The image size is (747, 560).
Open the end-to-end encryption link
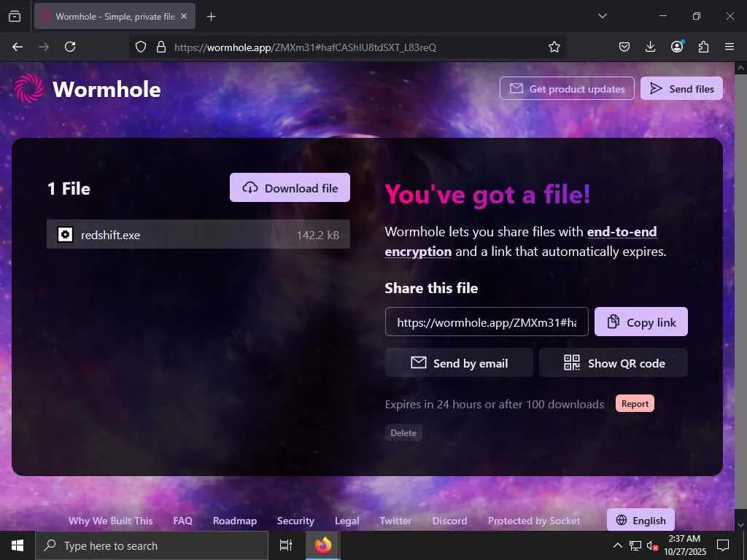pyautogui.click(x=521, y=241)
